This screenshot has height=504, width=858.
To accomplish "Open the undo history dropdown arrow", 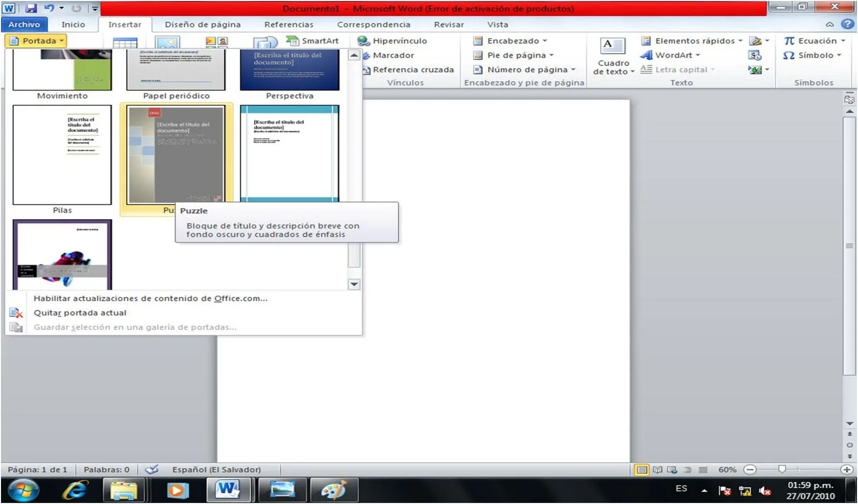I will click(61, 8).
